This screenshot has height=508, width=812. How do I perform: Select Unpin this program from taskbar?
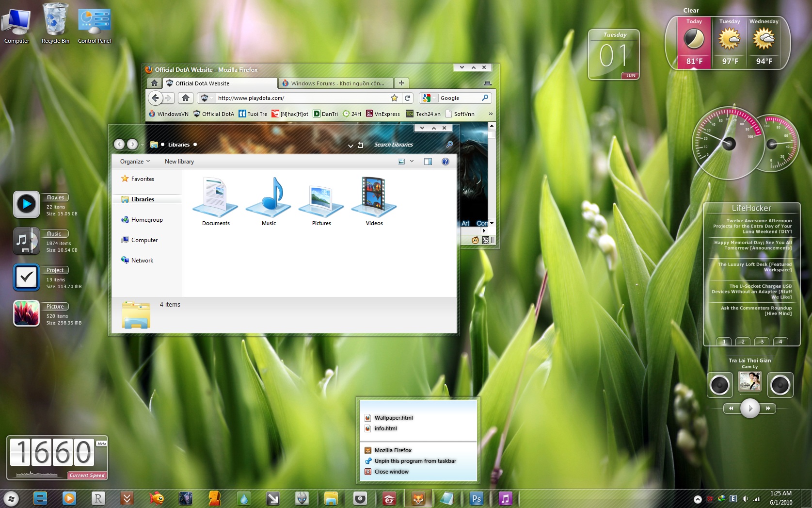pos(415,461)
